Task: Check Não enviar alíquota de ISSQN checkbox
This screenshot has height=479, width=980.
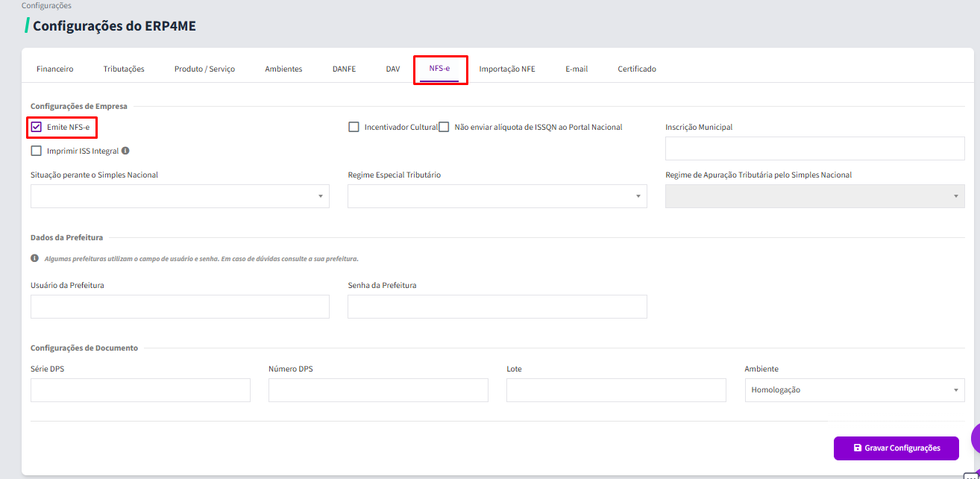Action: coord(444,127)
